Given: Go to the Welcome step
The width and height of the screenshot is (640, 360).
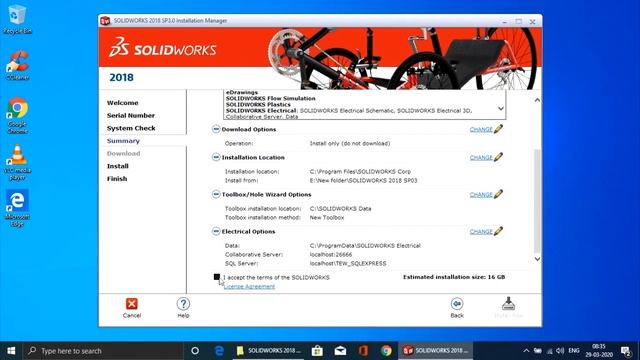Looking at the screenshot, I should click(x=122, y=103).
